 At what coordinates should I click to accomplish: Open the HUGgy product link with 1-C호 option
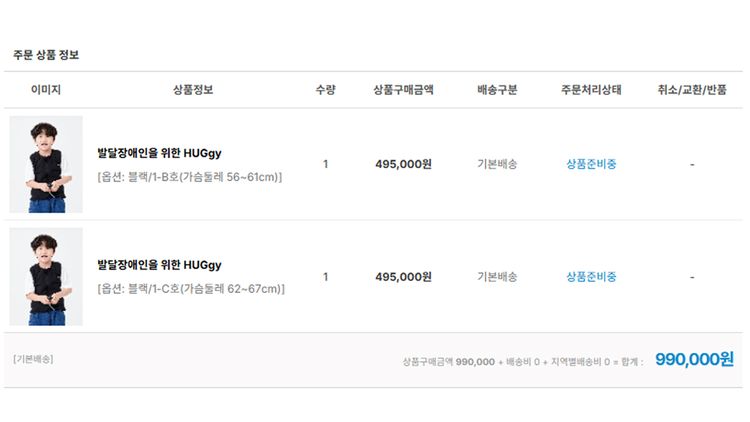[159, 265]
